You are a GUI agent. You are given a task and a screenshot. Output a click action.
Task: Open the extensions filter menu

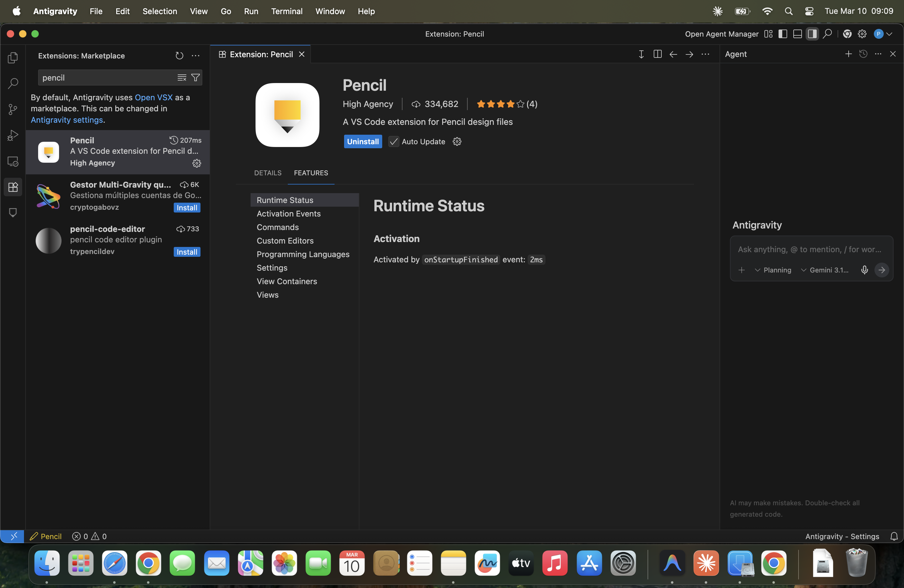pyautogui.click(x=196, y=78)
